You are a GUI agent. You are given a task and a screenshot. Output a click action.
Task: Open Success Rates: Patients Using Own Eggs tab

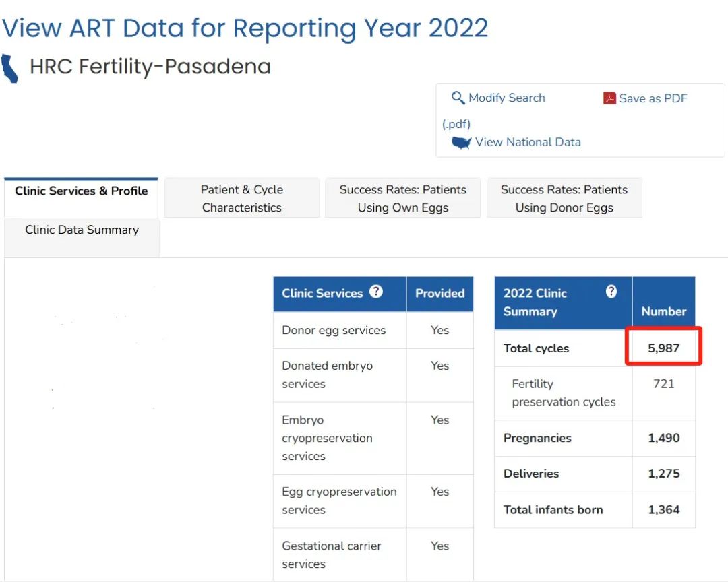pos(402,198)
